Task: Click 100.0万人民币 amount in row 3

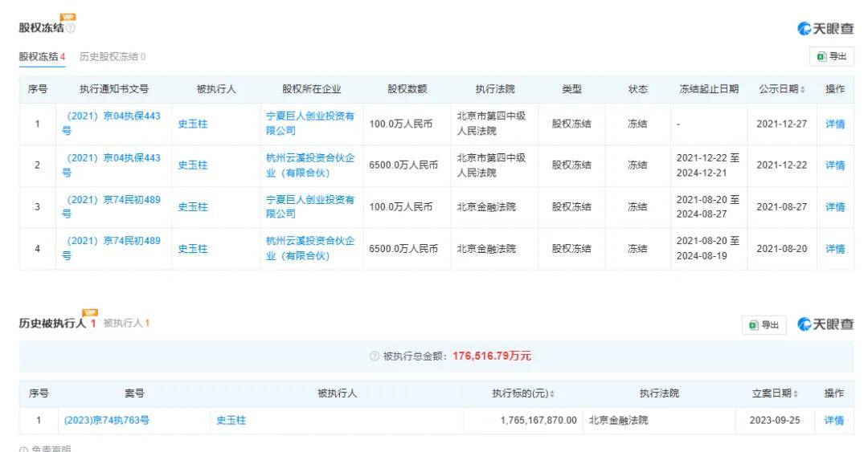Action: click(401, 207)
